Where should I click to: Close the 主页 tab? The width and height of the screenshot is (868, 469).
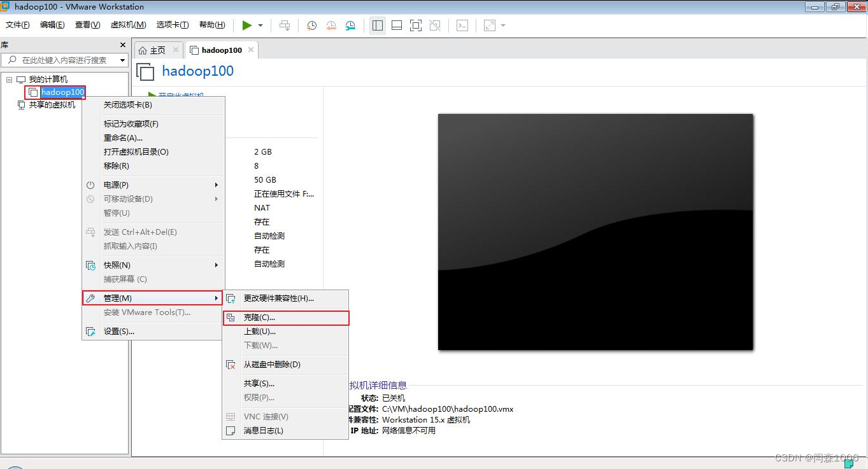pyautogui.click(x=176, y=50)
